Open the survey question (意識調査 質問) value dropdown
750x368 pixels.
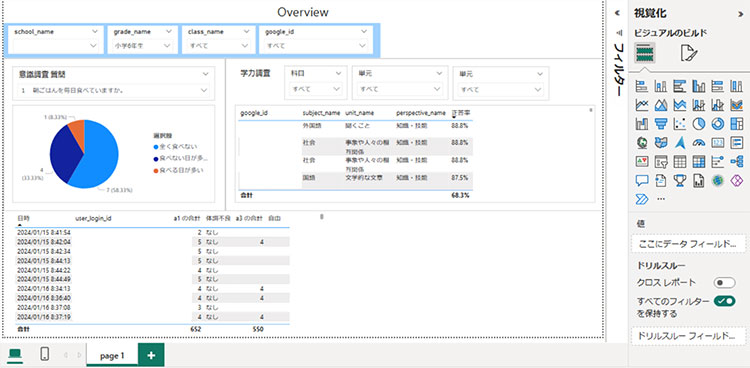[x=114, y=90]
